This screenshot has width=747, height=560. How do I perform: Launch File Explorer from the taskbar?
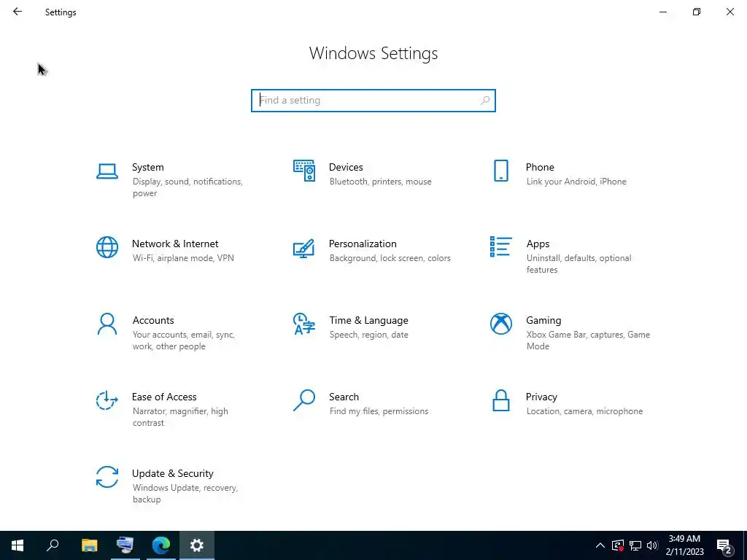pos(89,545)
